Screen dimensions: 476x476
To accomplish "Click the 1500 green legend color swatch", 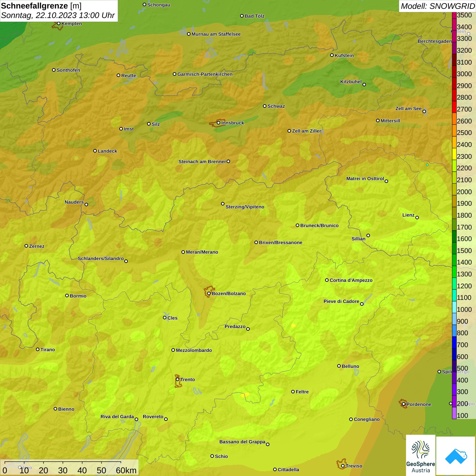I will click(454, 248).
